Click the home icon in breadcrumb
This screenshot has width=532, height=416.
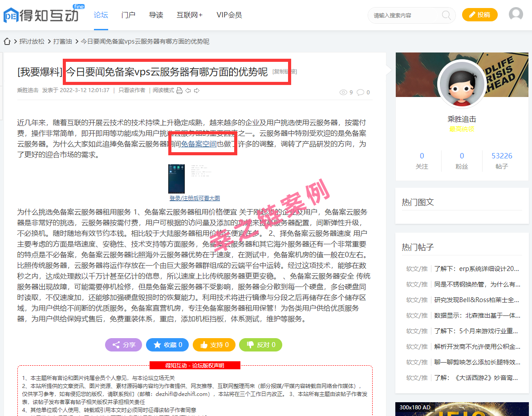click(x=7, y=41)
